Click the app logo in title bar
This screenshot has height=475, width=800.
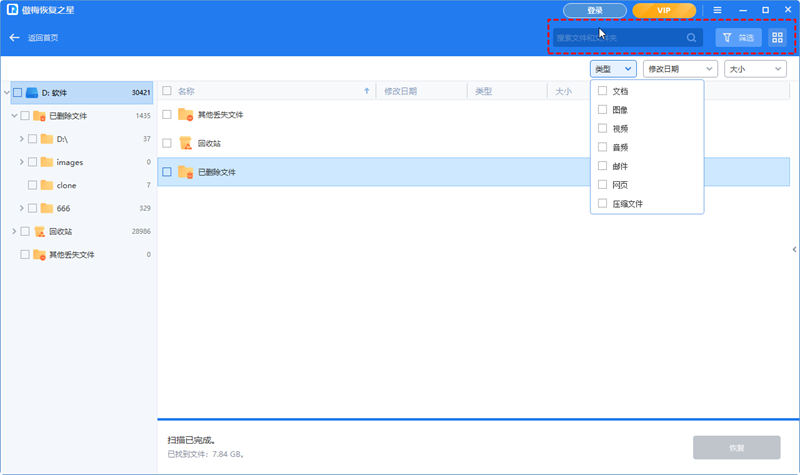[x=12, y=10]
